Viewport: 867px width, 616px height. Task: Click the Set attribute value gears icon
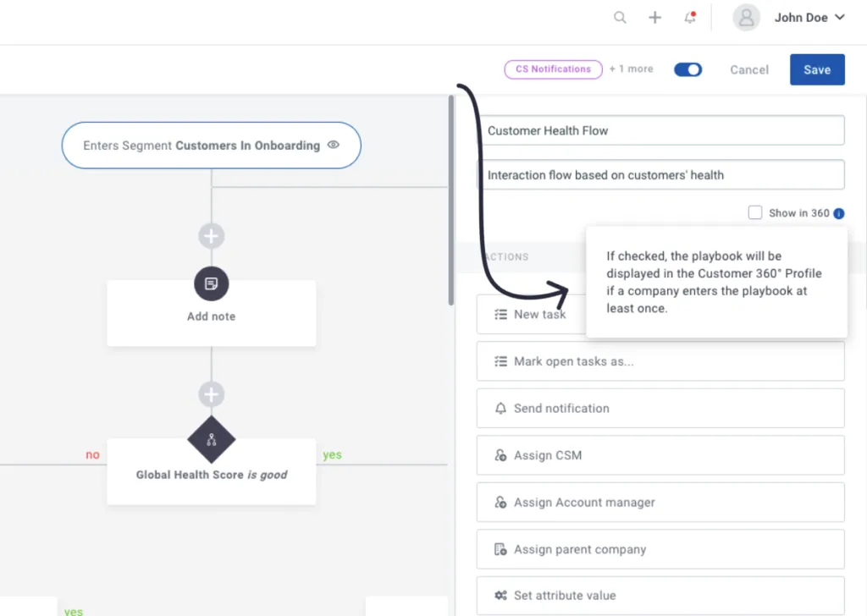tap(500, 596)
